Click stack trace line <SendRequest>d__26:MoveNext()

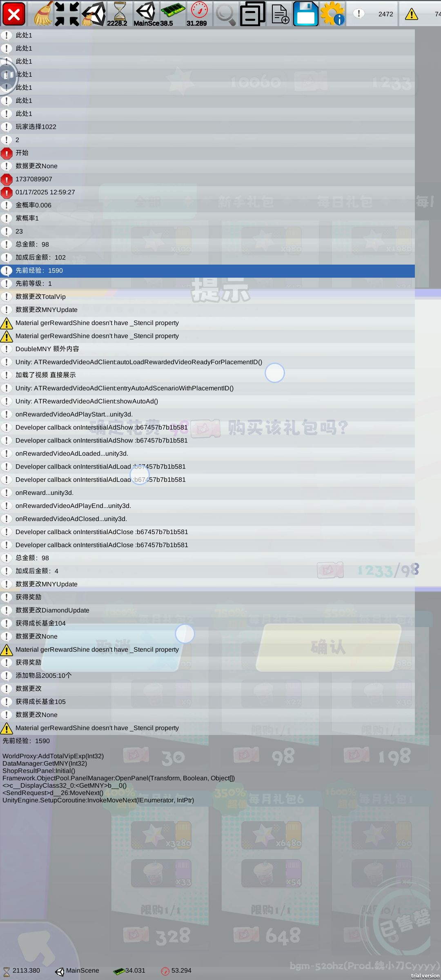click(53, 793)
